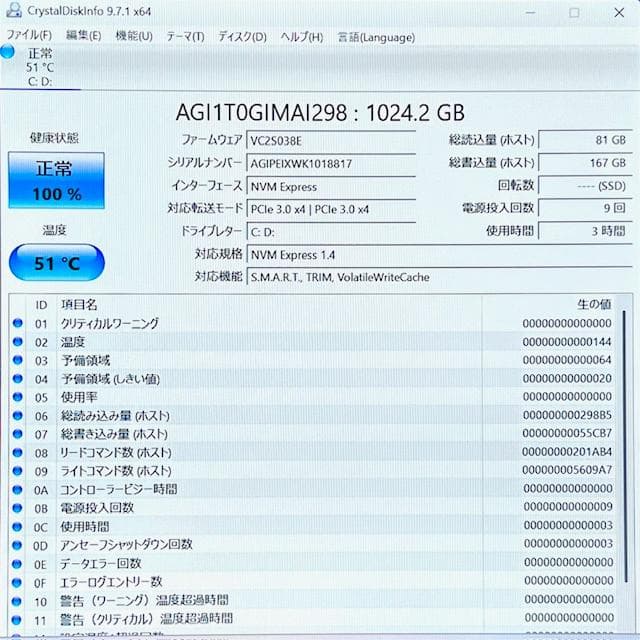Click the drive letter field C: D:
The width and height of the screenshot is (640, 640).
(331, 232)
